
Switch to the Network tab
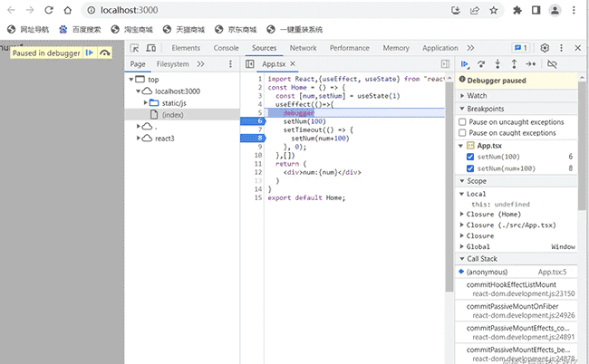pos(304,48)
